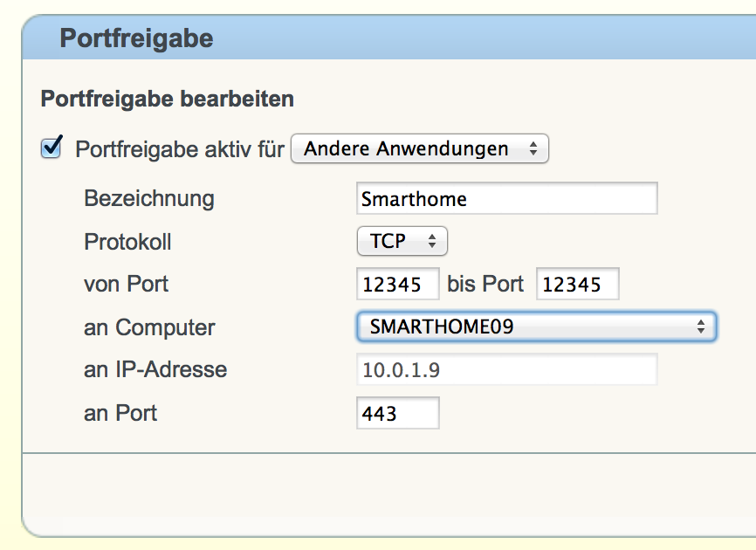
Task: Click the 'Portfreigabe aktiv für' label text
Action: coord(180,149)
